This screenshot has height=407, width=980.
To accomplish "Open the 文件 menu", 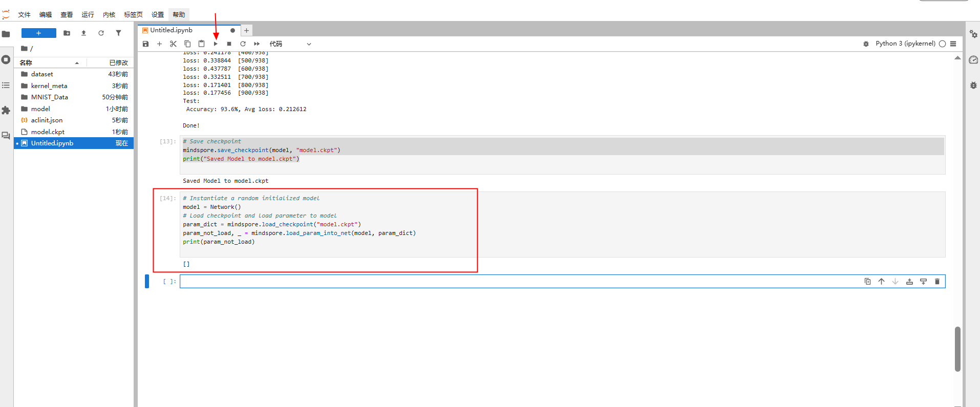I will tap(25, 15).
